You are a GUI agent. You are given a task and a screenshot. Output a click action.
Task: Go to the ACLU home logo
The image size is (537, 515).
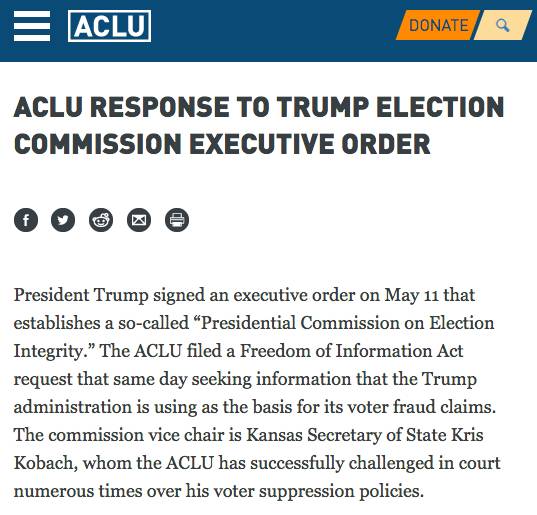[x=109, y=26]
